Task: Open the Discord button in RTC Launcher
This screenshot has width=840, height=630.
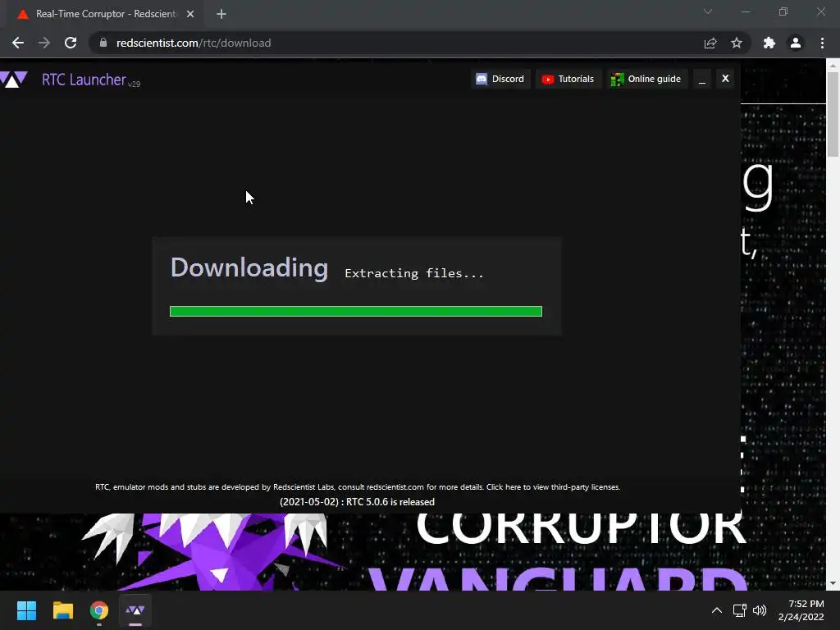Action: tap(500, 79)
